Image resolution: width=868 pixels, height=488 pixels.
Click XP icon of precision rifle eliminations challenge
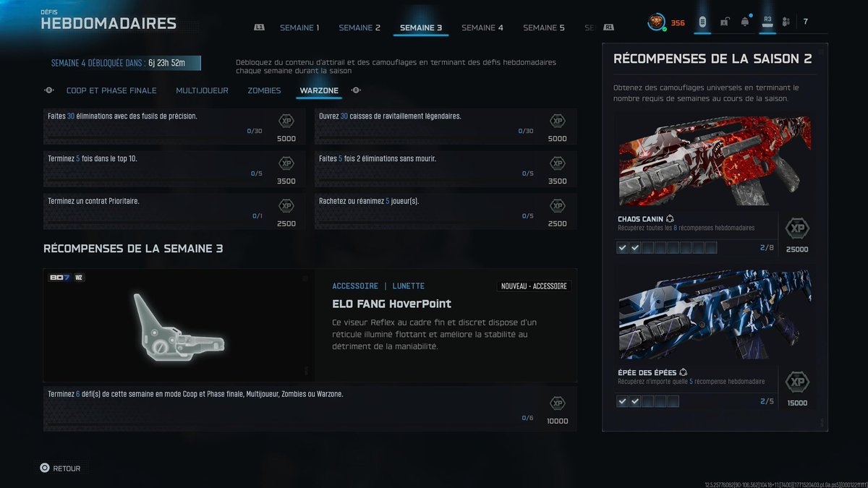coord(286,121)
